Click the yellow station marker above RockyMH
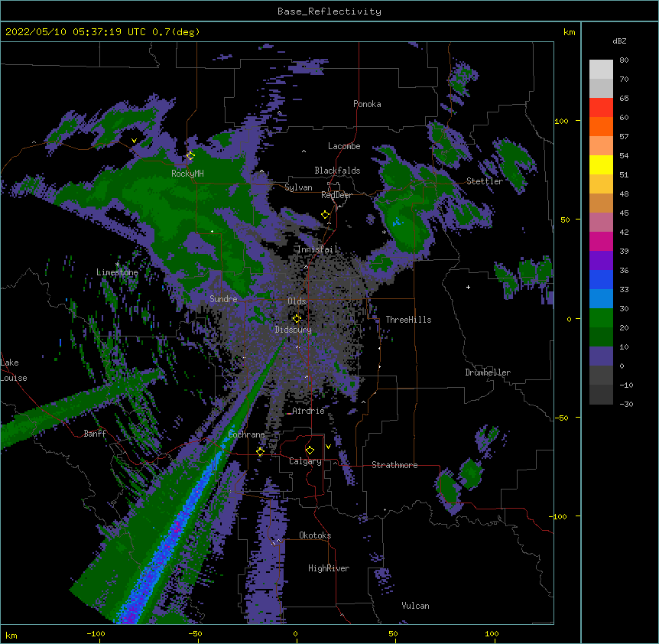 click(190, 155)
